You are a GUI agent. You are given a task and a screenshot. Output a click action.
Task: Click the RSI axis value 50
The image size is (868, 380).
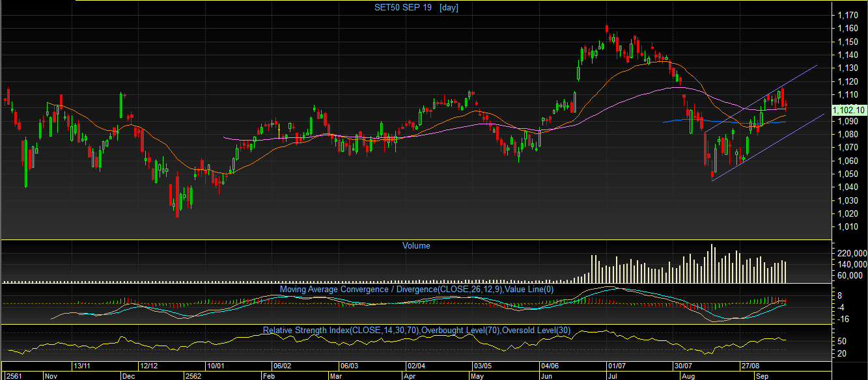tap(842, 341)
